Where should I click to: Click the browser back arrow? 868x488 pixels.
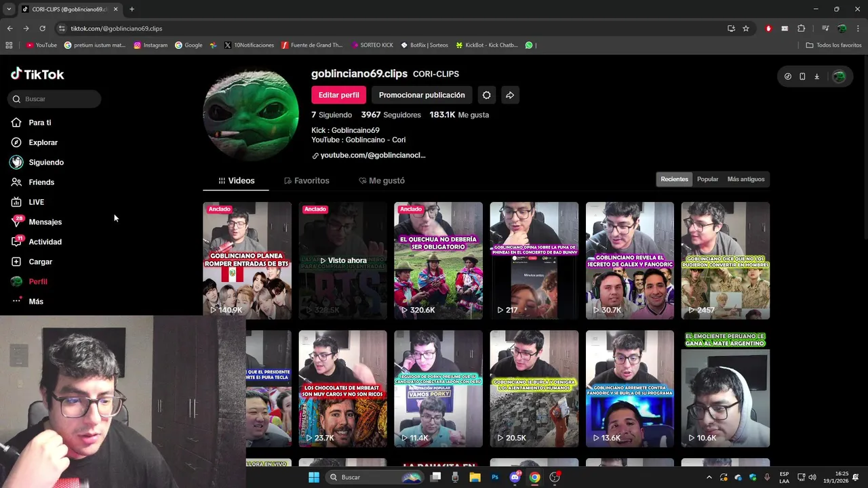pos(9,28)
